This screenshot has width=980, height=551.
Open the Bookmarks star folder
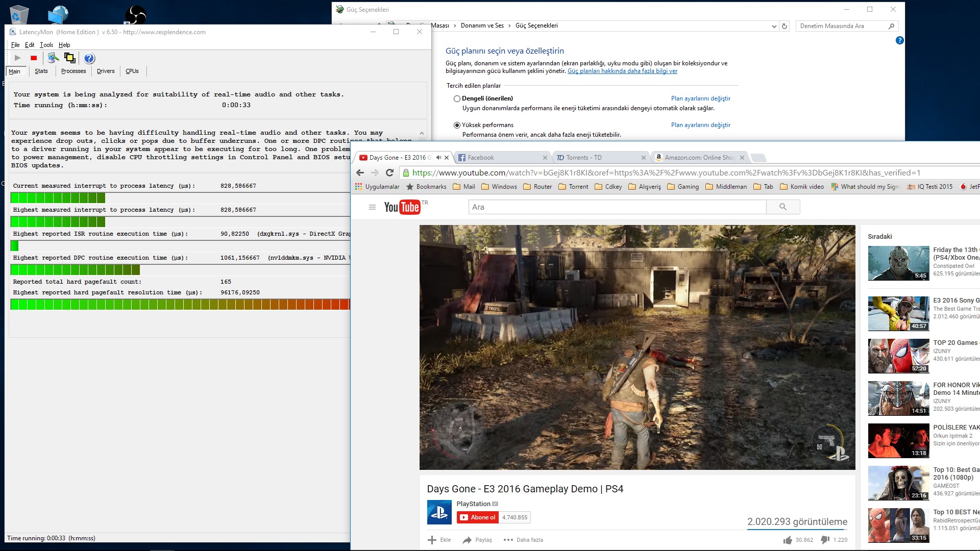pyautogui.click(x=426, y=187)
